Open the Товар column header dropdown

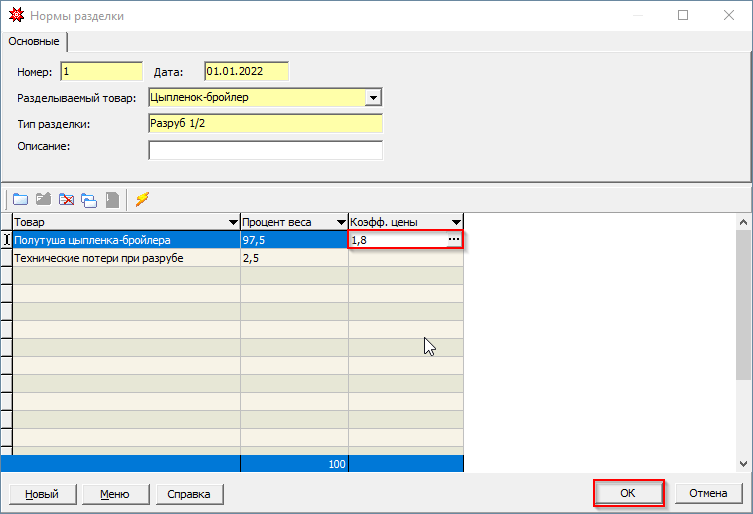pos(231,222)
